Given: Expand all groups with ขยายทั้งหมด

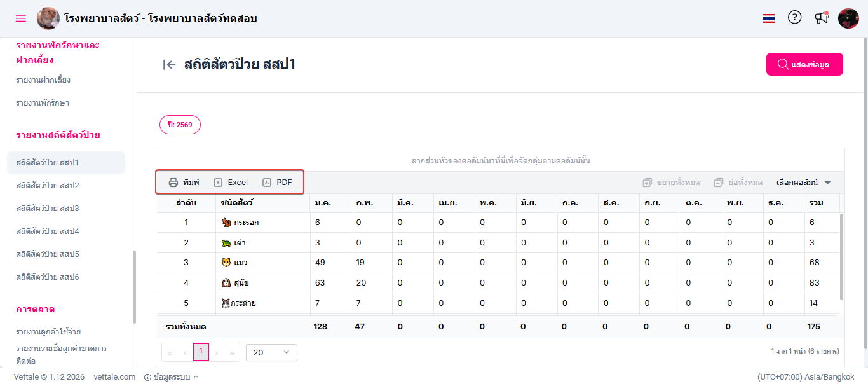Looking at the screenshot, I should click(671, 183).
